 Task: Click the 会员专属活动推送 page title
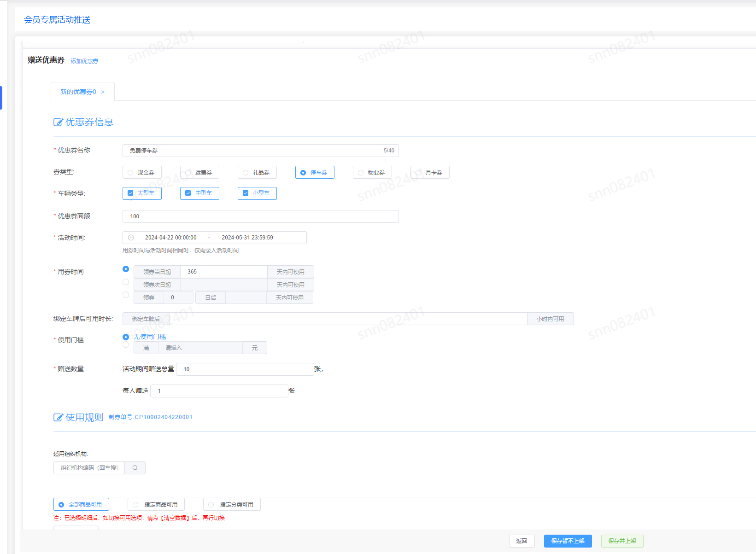click(x=57, y=20)
